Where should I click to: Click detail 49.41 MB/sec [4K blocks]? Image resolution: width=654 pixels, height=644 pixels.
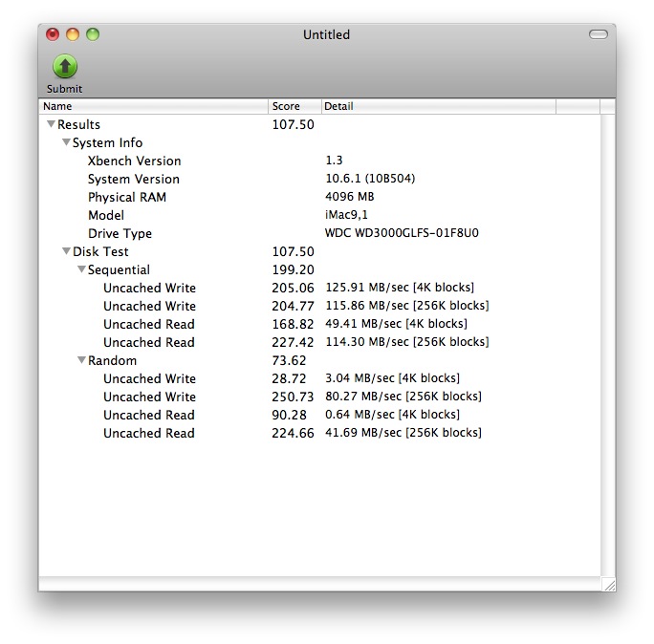pos(396,324)
